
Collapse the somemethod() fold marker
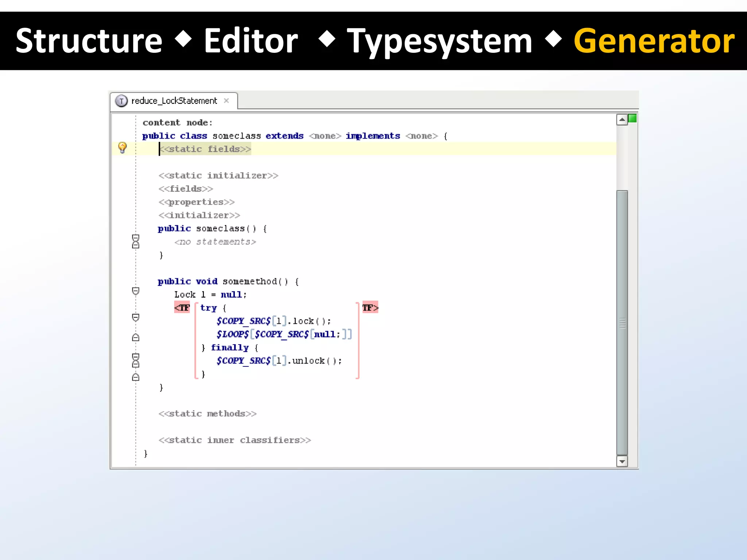coord(136,291)
